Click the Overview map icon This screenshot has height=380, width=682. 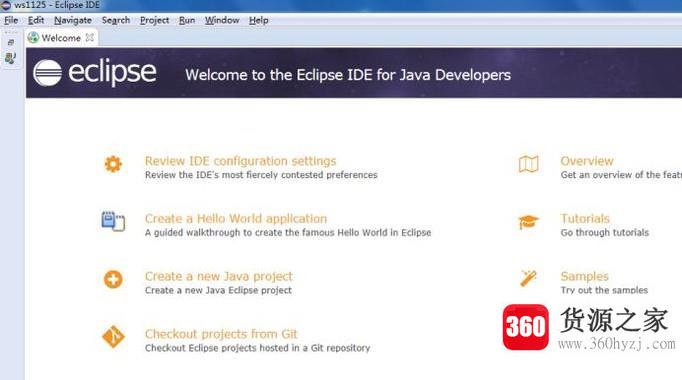(x=528, y=164)
